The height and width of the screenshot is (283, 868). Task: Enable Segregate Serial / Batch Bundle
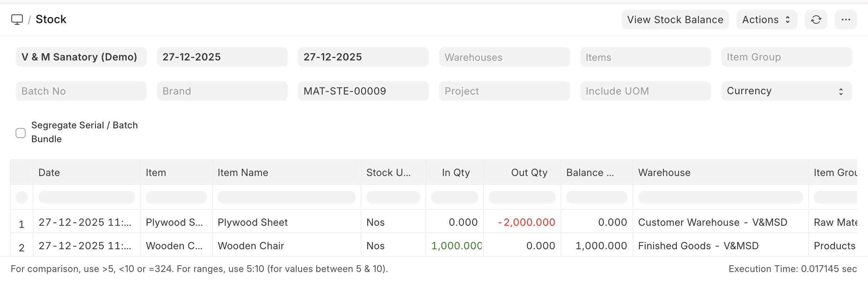[21, 132]
